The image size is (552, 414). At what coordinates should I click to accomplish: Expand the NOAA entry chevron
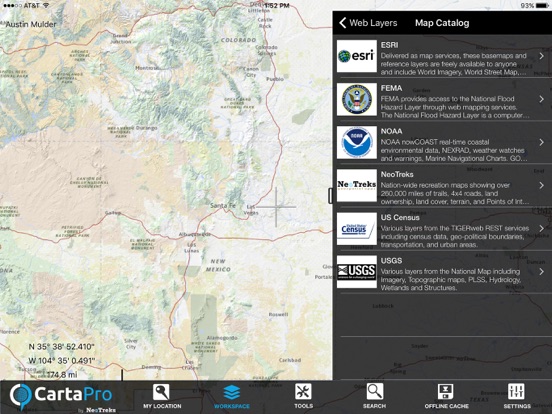(541, 142)
